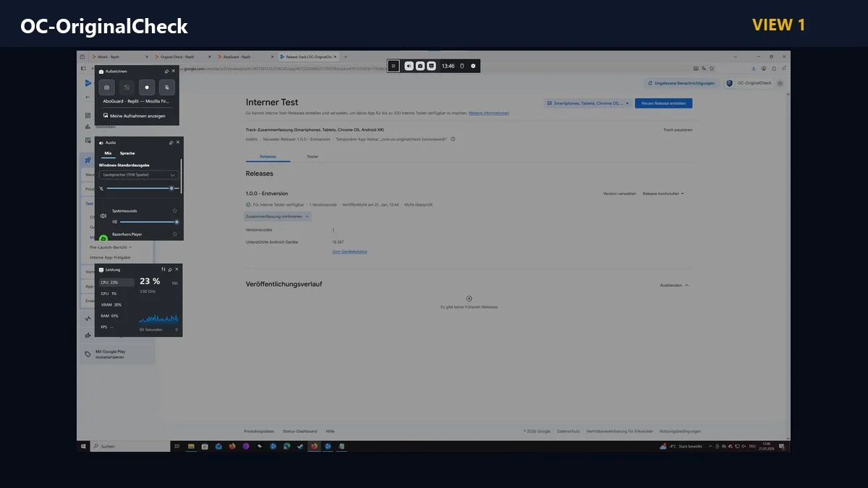Open the Zum Gerätekatalog link
Viewport: 868px width, 488px height.
(x=349, y=252)
